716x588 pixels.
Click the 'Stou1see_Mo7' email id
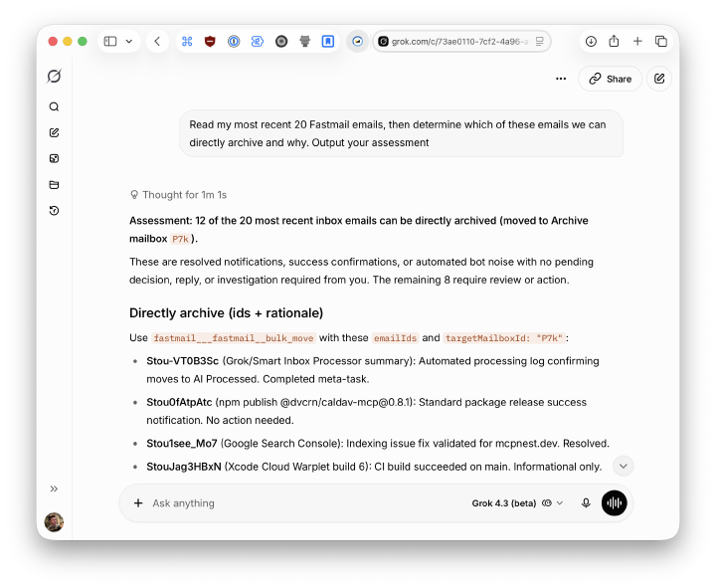pos(182,443)
